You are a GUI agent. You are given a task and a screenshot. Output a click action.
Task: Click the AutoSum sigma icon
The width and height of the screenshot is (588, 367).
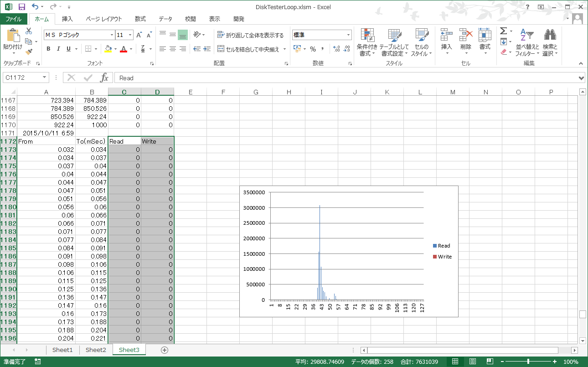(x=503, y=31)
